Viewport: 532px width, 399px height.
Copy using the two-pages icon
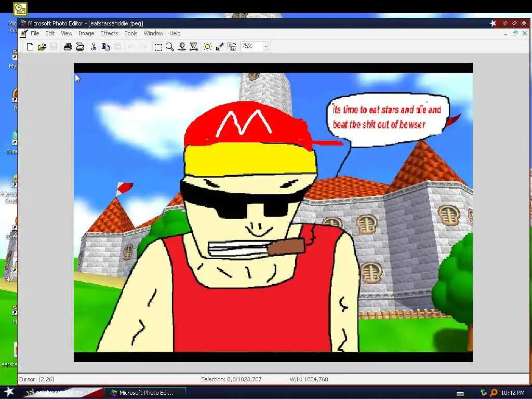coord(105,47)
